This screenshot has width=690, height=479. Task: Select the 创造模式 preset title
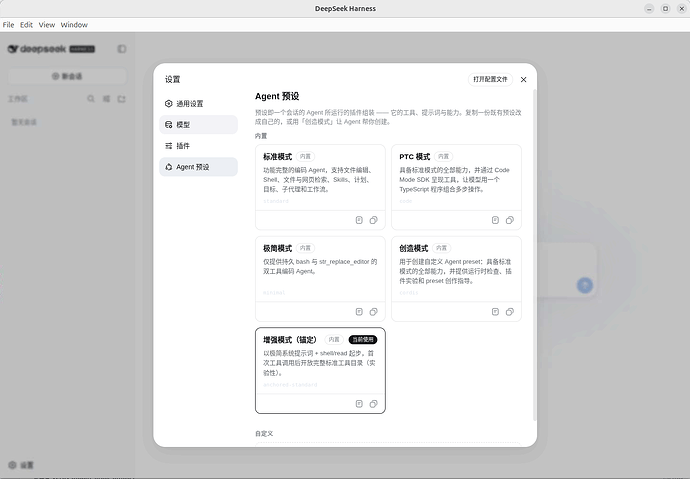(x=414, y=248)
